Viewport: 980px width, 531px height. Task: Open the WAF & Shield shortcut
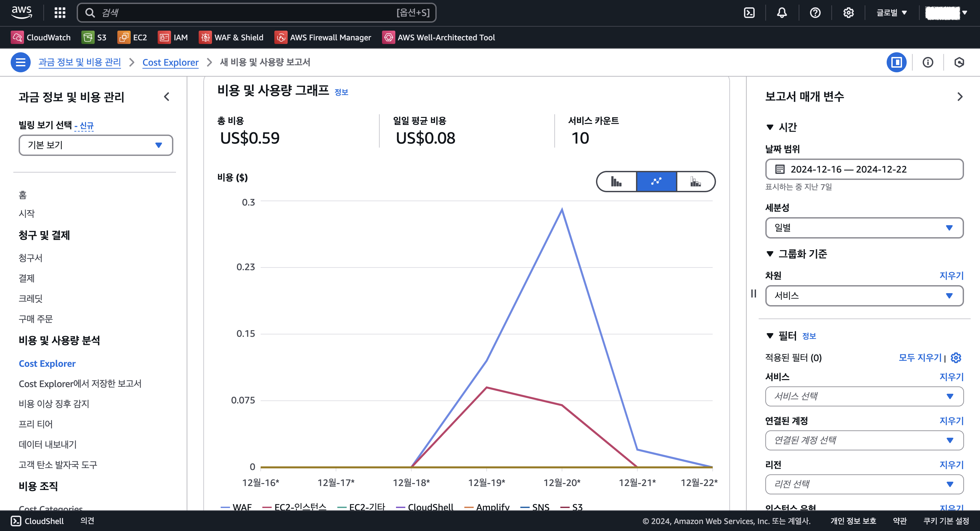click(231, 37)
